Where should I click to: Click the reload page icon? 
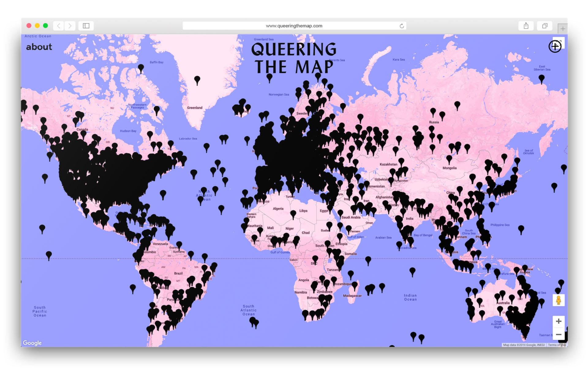point(401,26)
